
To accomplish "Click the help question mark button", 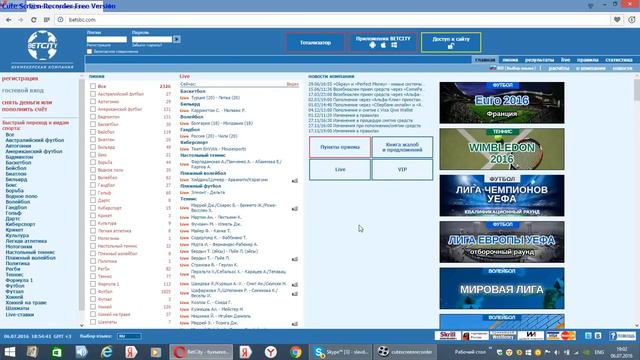I will [x=622, y=336].
